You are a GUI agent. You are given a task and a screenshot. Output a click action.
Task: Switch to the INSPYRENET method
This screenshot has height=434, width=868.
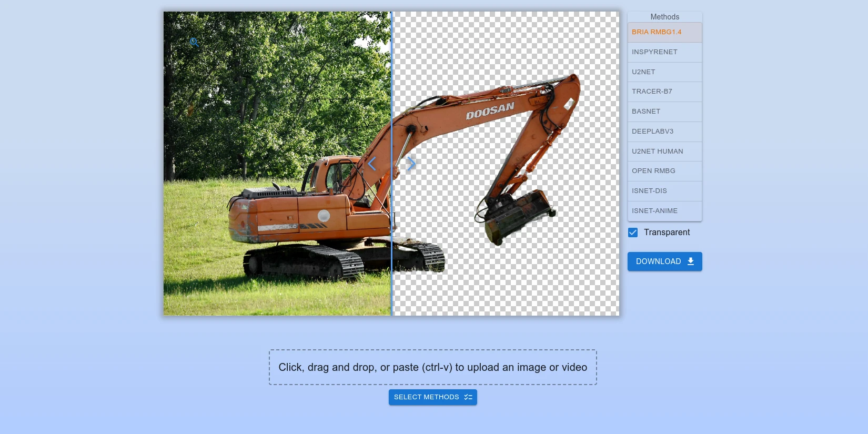(664, 52)
